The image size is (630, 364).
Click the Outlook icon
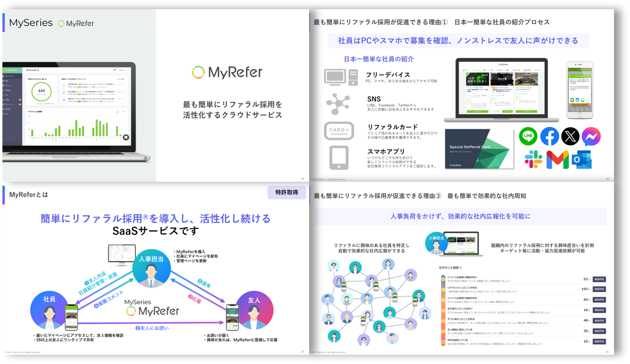point(581,159)
